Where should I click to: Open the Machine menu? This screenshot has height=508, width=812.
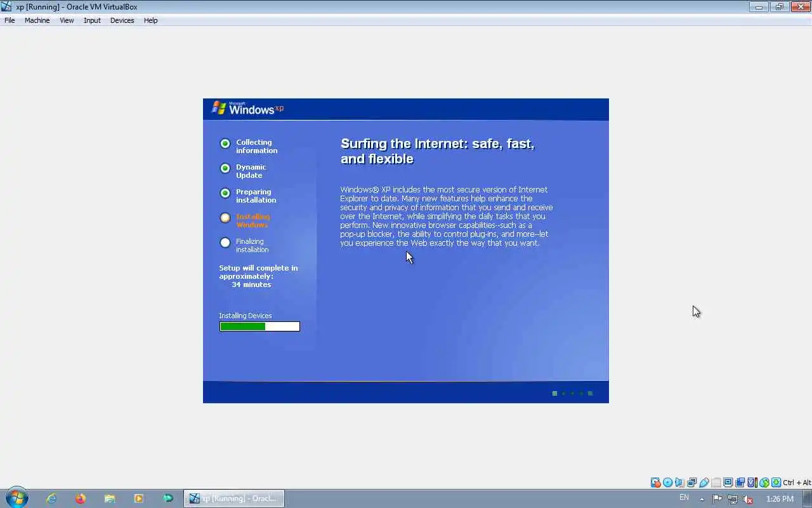[37, 20]
